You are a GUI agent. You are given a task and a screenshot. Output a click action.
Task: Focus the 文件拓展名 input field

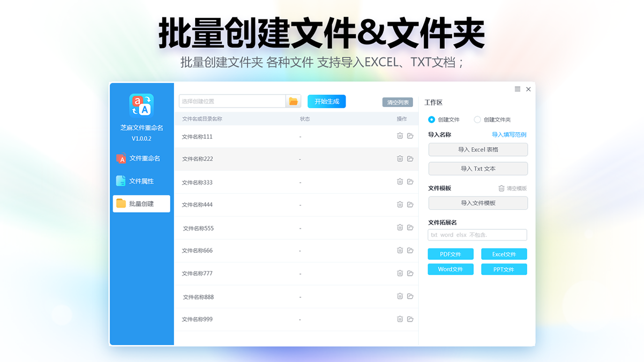tap(477, 235)
